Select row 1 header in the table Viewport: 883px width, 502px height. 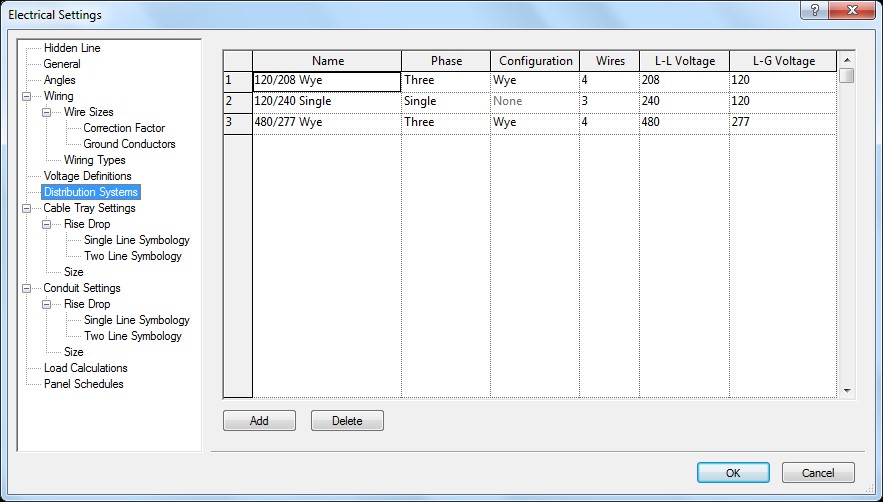[238, 81]
